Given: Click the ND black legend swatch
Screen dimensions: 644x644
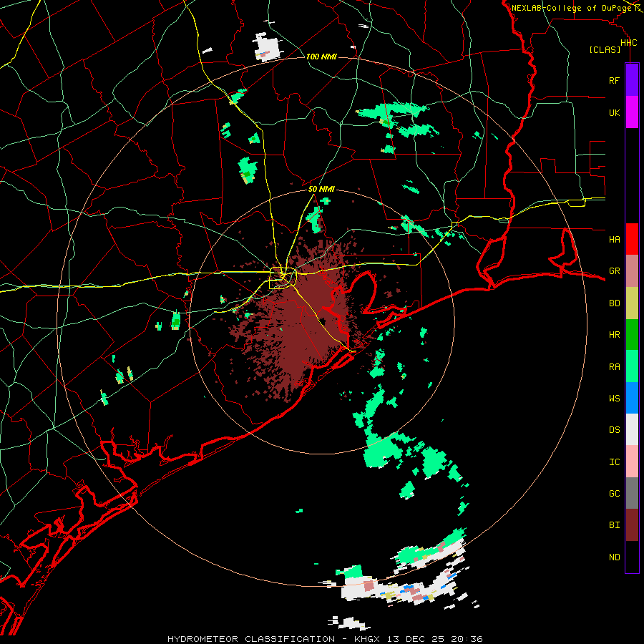Looking at the screenshot, I should pos(632,557).
